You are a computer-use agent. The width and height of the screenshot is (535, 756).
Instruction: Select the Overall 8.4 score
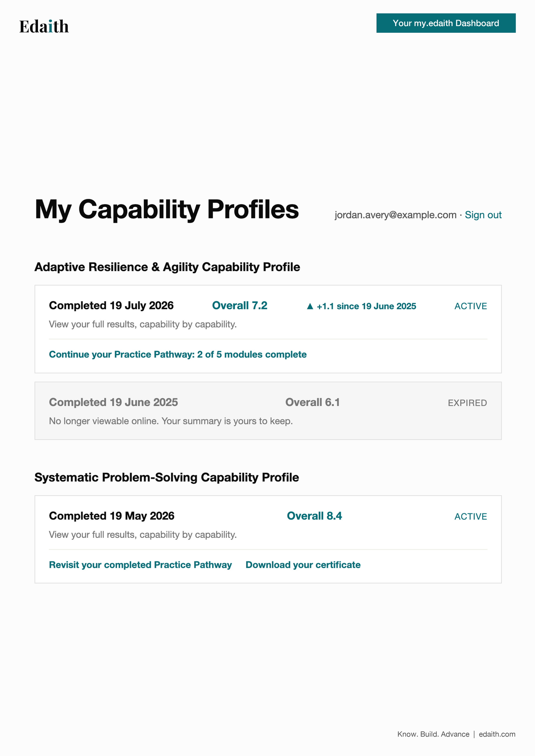[314, 516]
